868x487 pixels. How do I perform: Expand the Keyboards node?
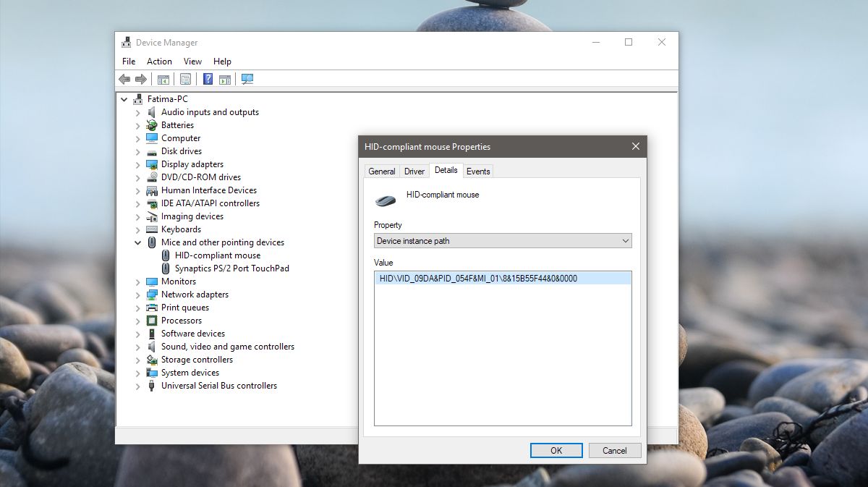(x=138, y=229)
